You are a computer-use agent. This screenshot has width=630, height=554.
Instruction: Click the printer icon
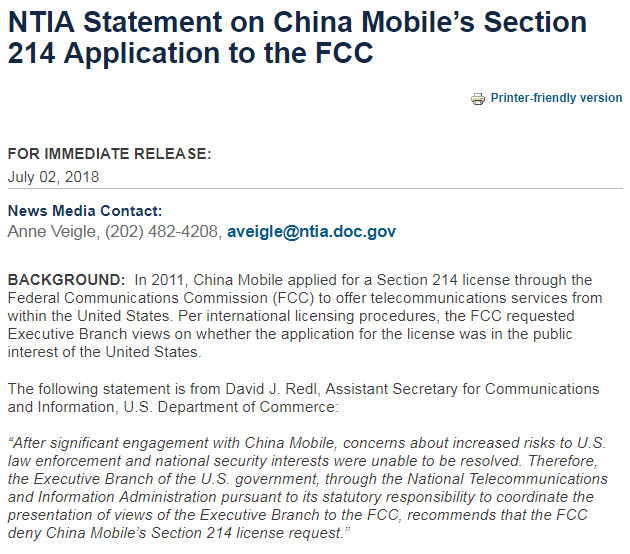click(x=477, y=98)
